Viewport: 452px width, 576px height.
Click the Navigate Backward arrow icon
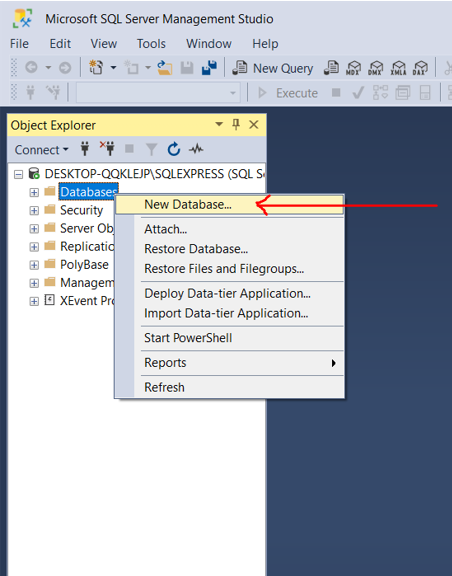pyautogui.click(x=31, y=68)
